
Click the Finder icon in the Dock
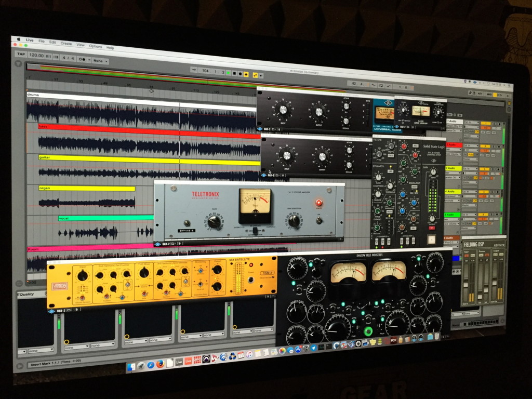tap(131, 367)
